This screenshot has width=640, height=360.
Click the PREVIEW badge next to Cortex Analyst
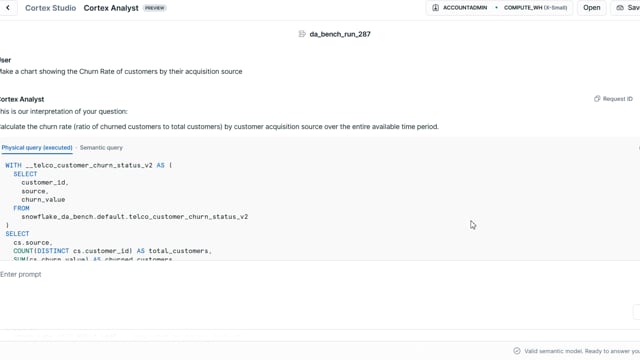point(155,8)
